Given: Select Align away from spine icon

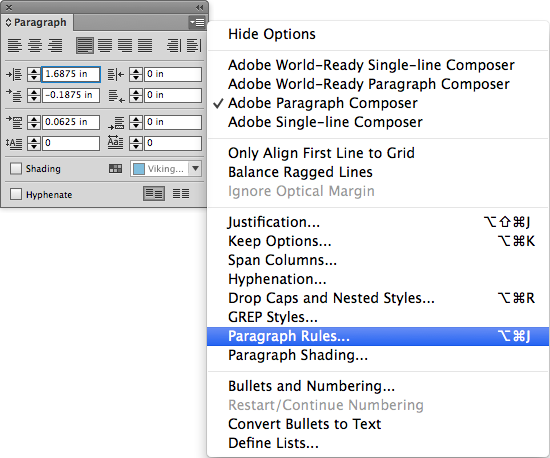Looking at the screenshot, I should tap(194, 46).
